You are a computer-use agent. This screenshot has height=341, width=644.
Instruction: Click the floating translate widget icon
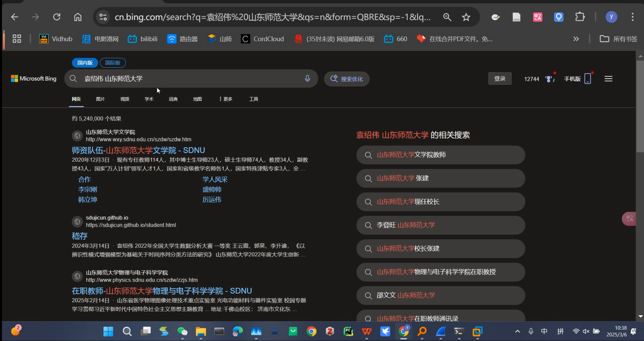[x=629, y=218]
